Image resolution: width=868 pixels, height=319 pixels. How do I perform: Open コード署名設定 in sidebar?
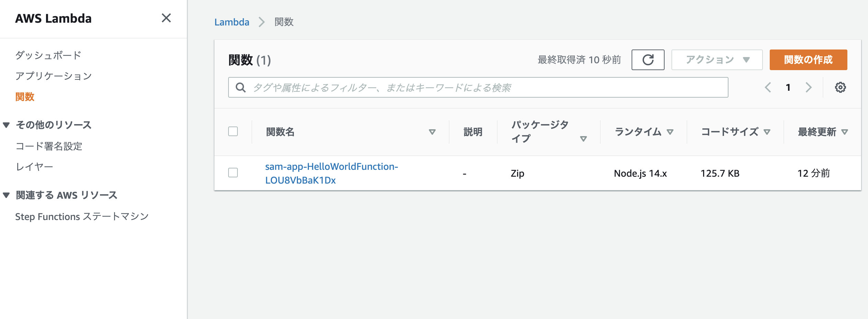(x=49, y=146)
